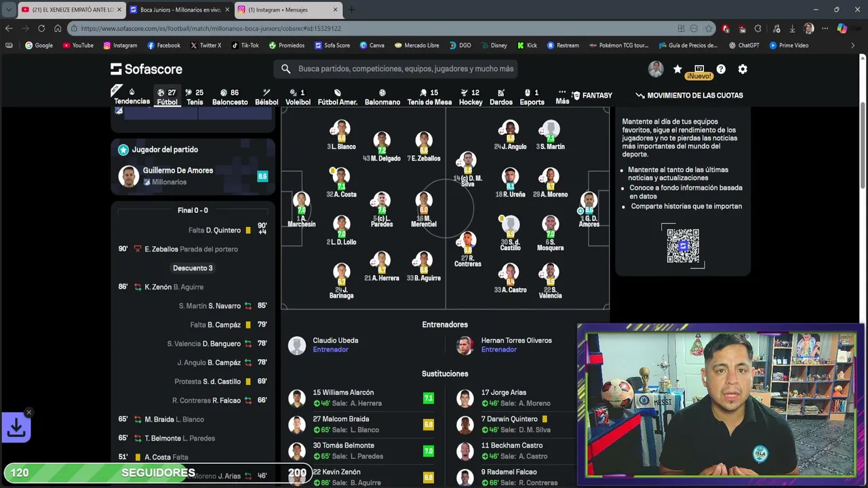Viewport: 868px width, 488px height.
Task: Click R. Contreras on the pitch
Action: (467, 249)
